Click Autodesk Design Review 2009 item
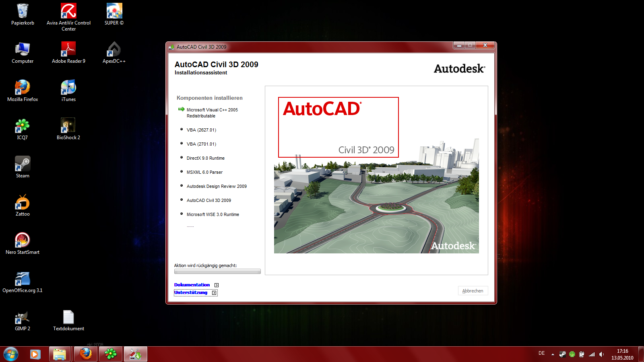 pyautogui.click(x=217, y=186)
